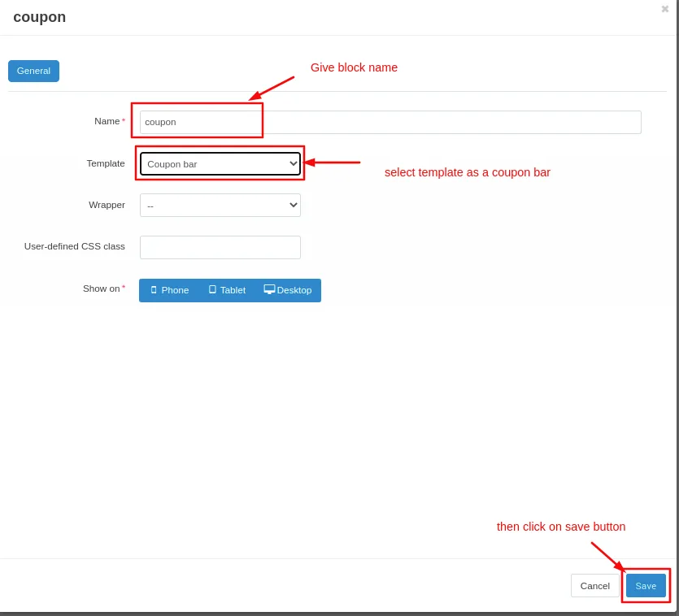Close the coupon dialog with the X
This screenshot has height=616, width=679.
pos(664,9)
